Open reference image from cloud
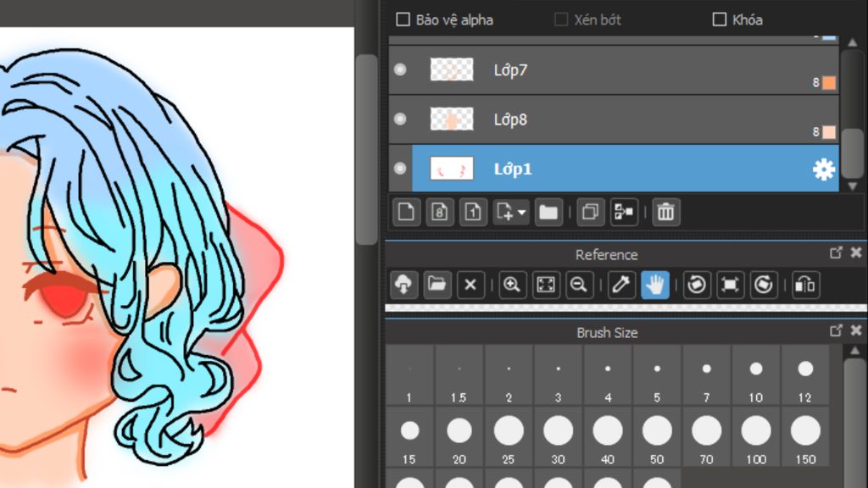Viewport: 868px width, 488px height. tap(403, 285)
